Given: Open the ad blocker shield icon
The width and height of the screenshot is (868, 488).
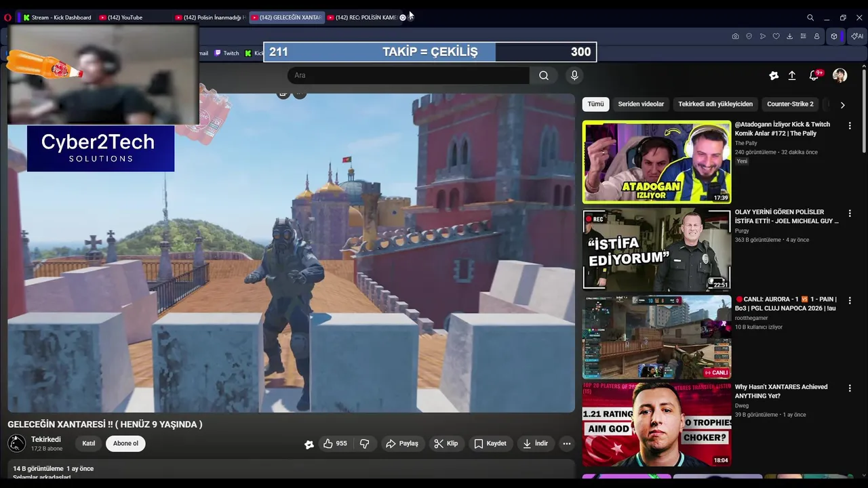Looking at the screenshot, I should click(749, 37).
